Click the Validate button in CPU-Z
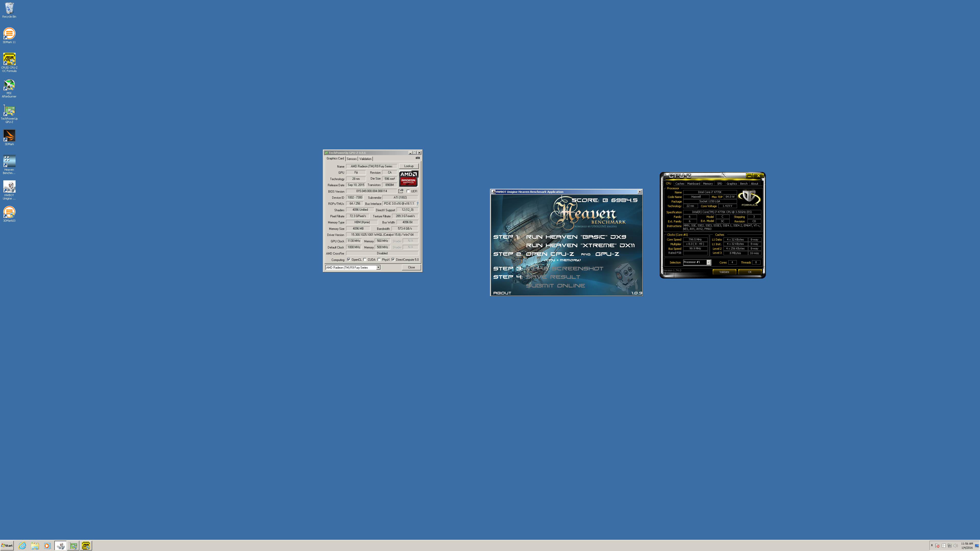 (x=724, y=272)
